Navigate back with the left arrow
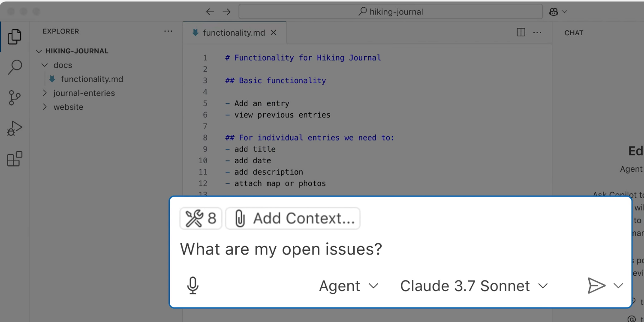Viewport: 644px width, 322px height. click(210, 12)
